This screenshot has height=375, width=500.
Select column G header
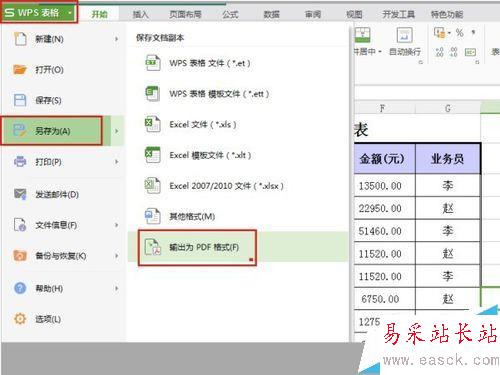pyautogui.click(x=448, y=108)
